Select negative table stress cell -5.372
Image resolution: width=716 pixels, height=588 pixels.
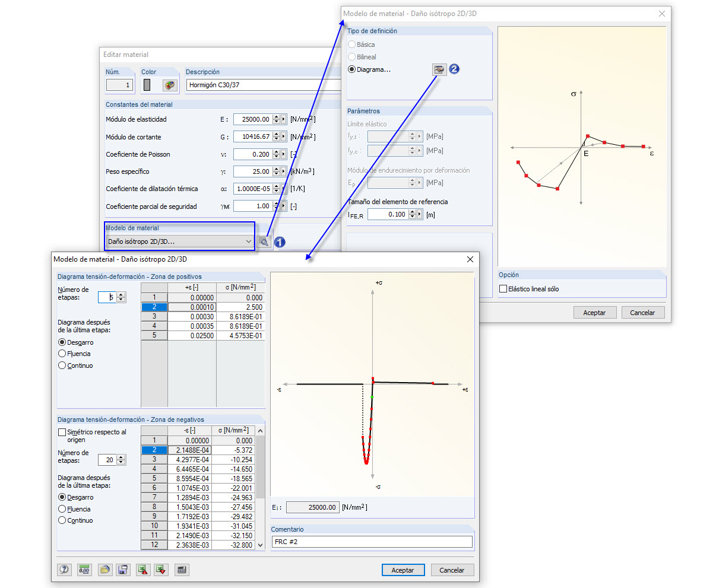[233, 450]
